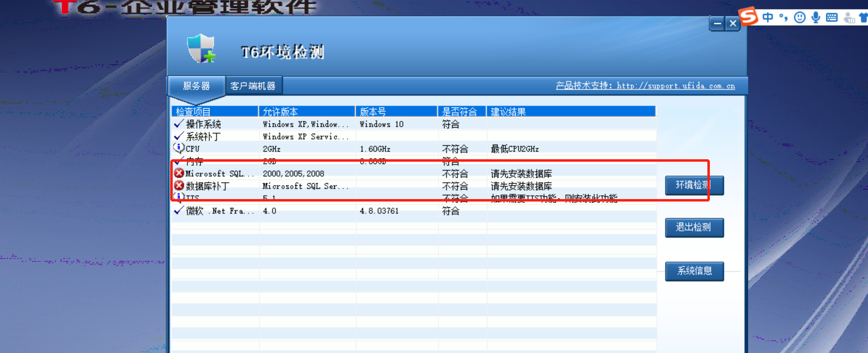
Task: Click 不符合 in the CPU row
Action: (455, 149)
